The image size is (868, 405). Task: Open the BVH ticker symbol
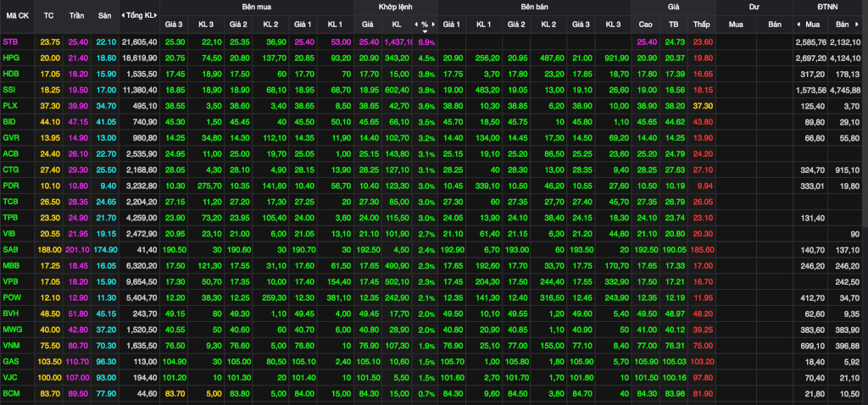10,313
